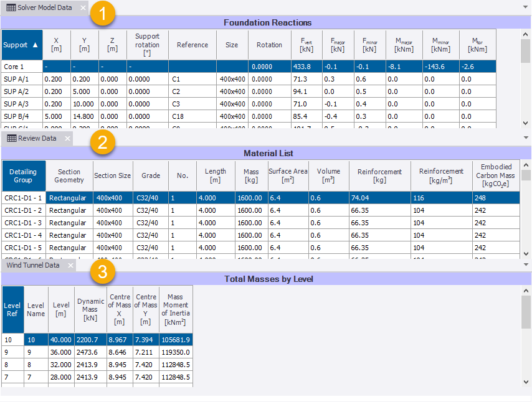This screenshot has width=532, height=402.
Task: Click the Surface Area column header
Action: (288, 175)
